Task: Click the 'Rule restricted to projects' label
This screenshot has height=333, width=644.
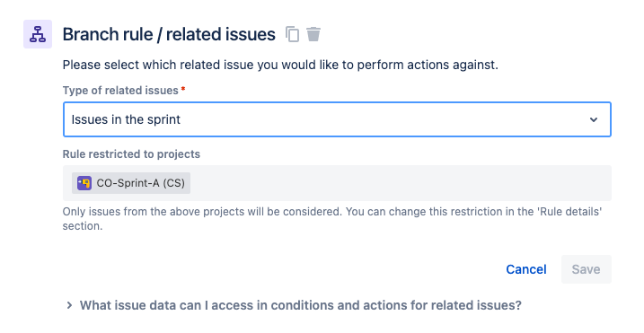Action: point(131,154)
